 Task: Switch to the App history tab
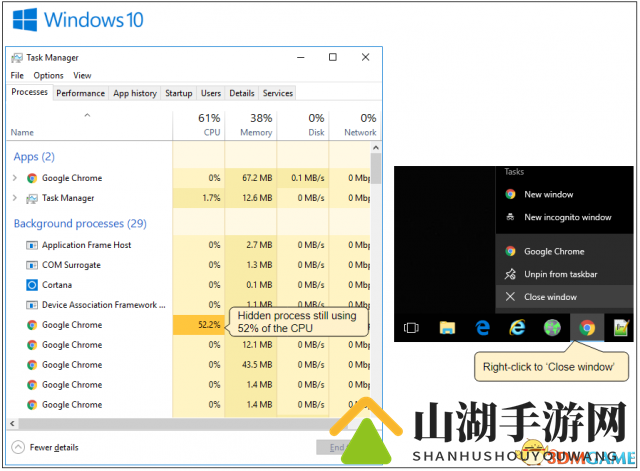pos(135,93)
